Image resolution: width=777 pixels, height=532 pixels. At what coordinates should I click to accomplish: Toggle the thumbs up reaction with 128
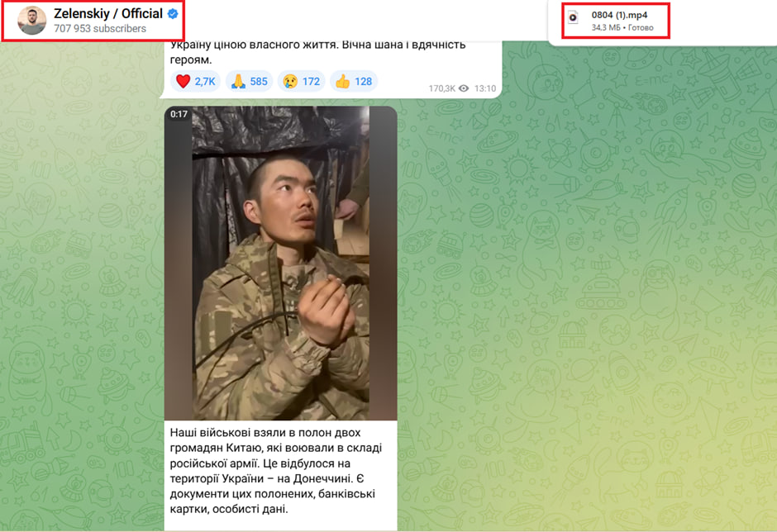pos(354,81)
